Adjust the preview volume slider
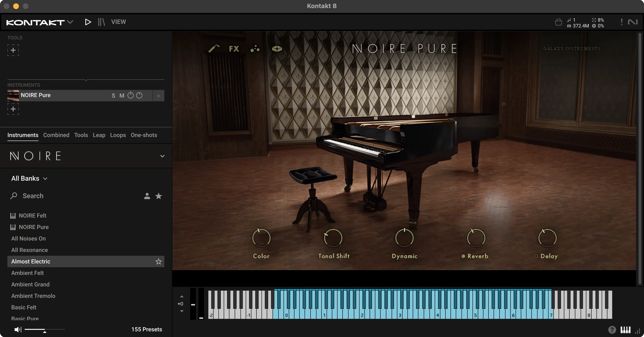 (44, 330)
